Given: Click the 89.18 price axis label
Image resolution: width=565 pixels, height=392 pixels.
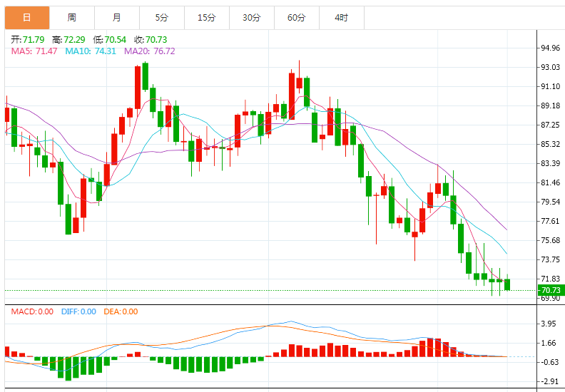Looking at the screenshot, I should [x=551, y=105].
